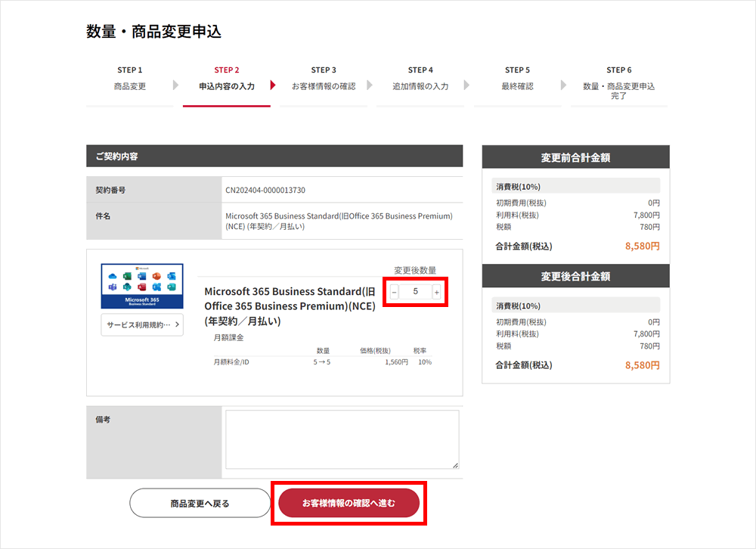The image size is (756, 549).
Task: Click the 変更前合計金額 header
Action: coord(575,157)
